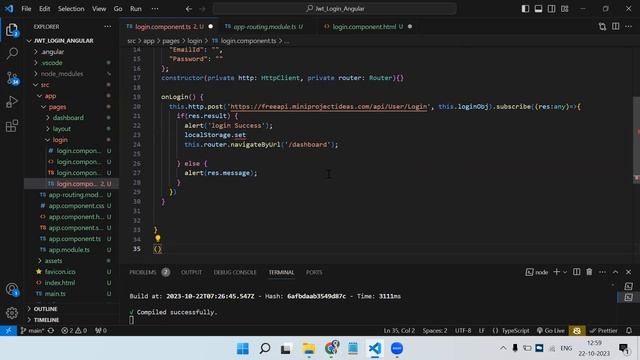Screen dimensions: 640x360
Task: Open errors and warnings status indicator
Action: [x=74, y=331]
